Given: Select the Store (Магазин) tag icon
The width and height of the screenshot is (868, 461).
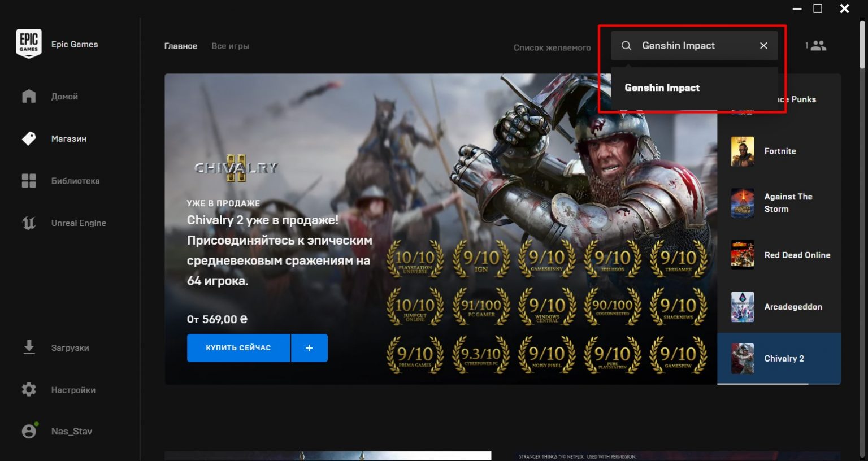Looking at the screenshot, I should [x=29, y=138].
